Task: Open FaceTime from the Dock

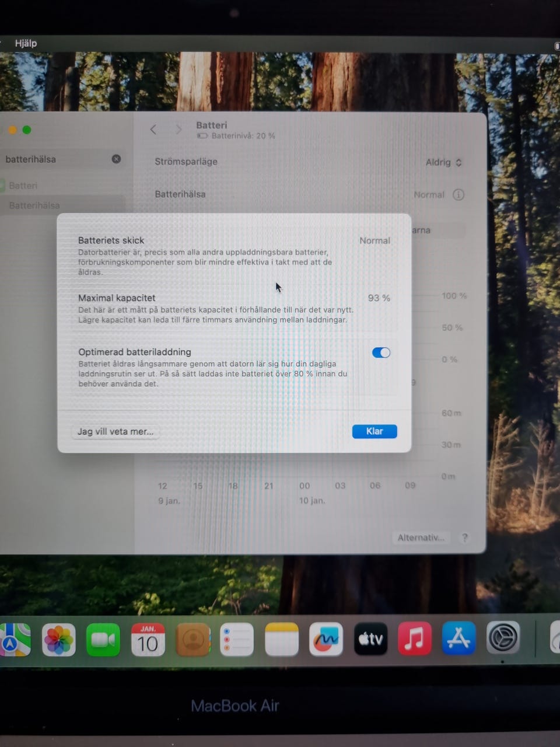Action: pos(103,640)
